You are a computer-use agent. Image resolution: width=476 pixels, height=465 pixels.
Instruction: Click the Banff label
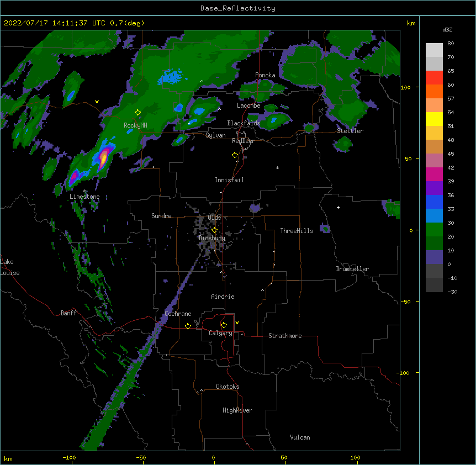pyautogui.click(x=68, y=313)
